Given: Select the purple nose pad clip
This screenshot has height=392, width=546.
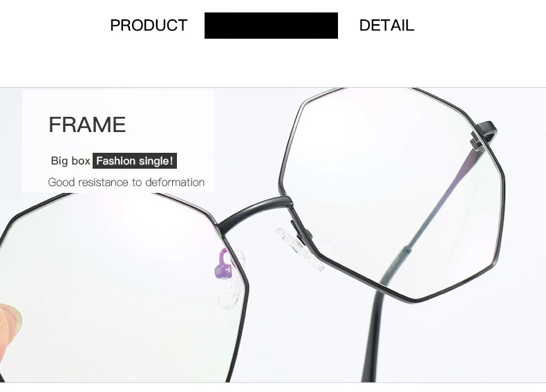Looking at the screenshot, I should coord(223,265).
